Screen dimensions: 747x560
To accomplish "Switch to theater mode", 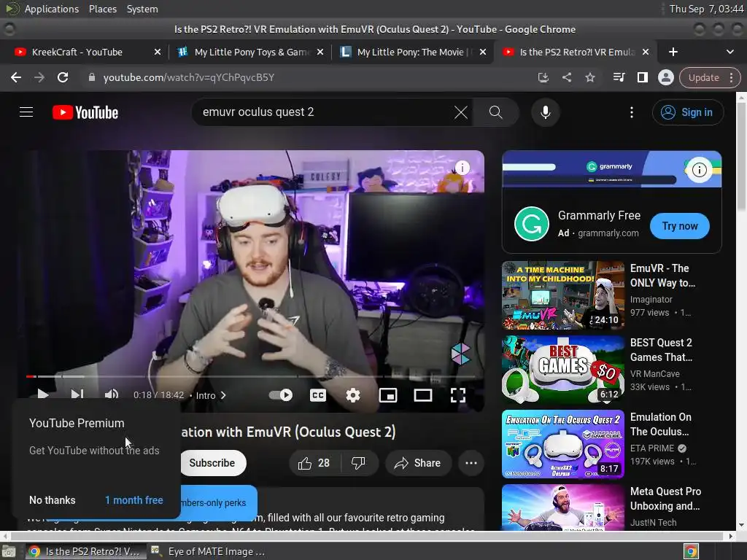I will coord(423,394).
